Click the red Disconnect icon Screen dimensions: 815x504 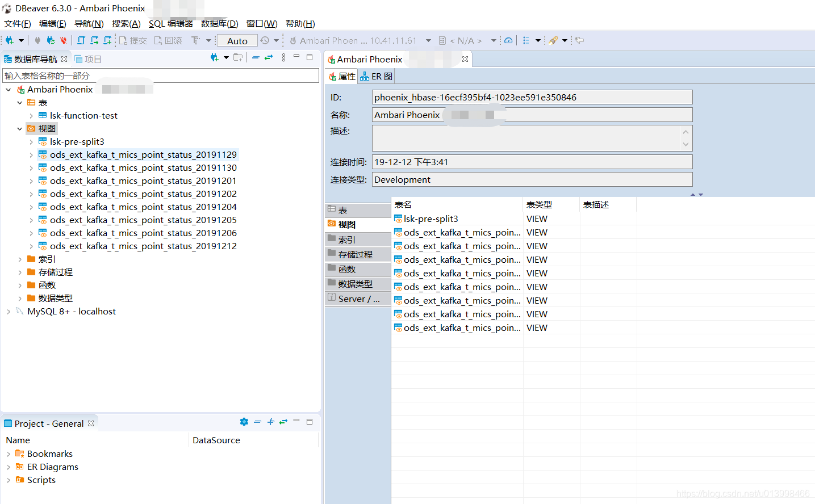coord(63,40)
